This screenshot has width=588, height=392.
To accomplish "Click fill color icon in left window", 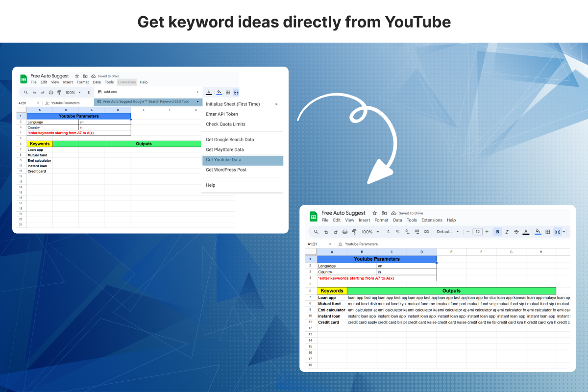I will [219, 92].
